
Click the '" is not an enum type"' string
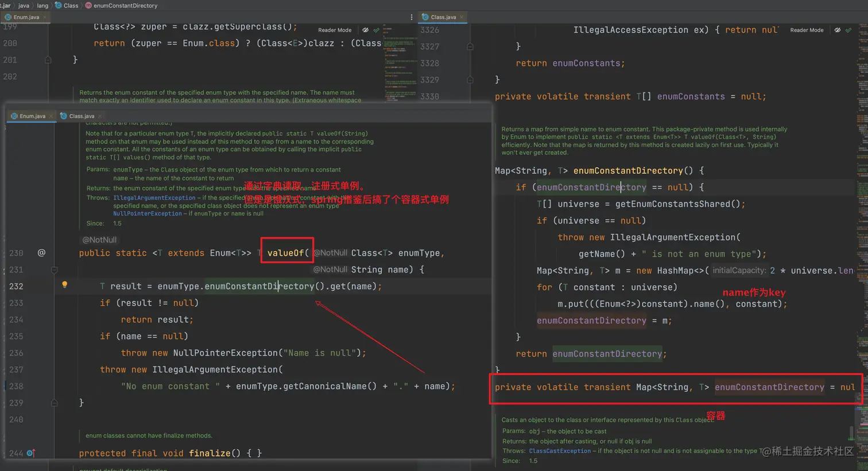click(x=702, y=254)
